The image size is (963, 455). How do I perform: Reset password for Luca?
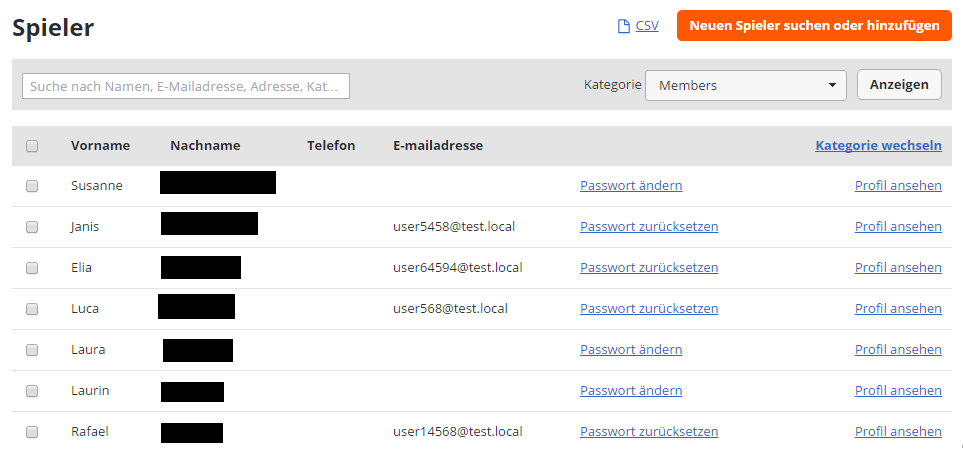click(x=649, y=308)
